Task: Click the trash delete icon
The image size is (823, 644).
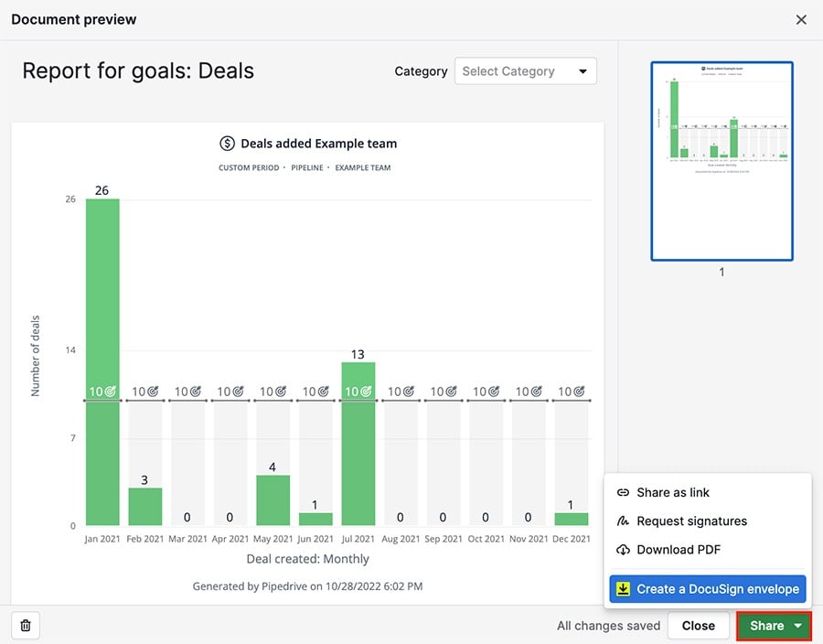Action: click(x=25, y=626)
